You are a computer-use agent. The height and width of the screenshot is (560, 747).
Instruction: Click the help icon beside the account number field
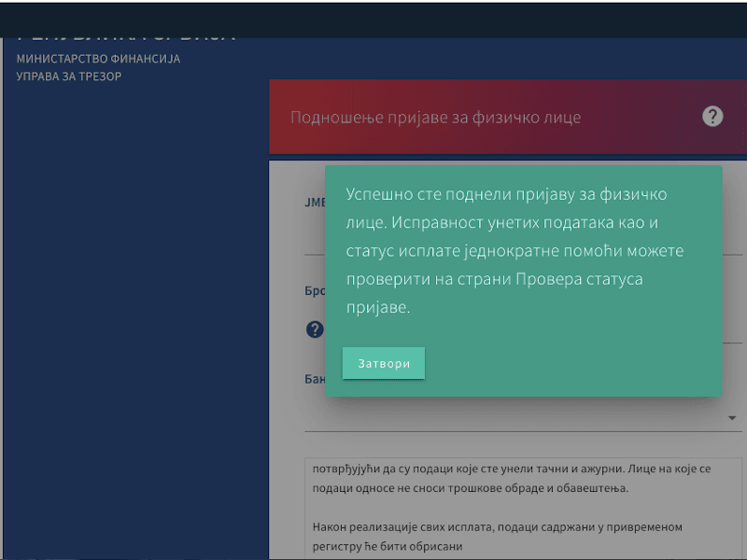pyautogui.click(x=315, y=329)
